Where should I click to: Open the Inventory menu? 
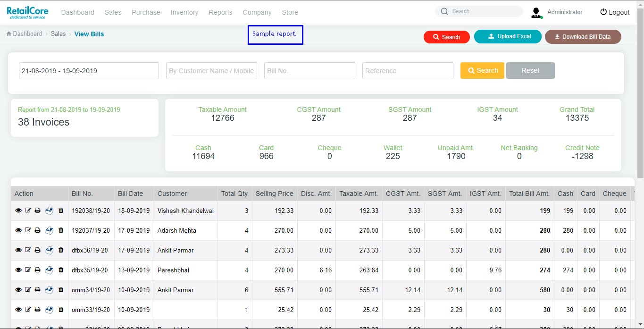click(x=184, y=12)
